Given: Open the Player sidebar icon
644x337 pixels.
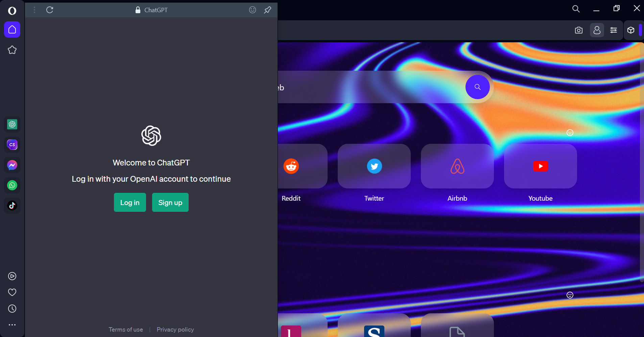Looking at the screenshot, I should (x=12, y=276).
